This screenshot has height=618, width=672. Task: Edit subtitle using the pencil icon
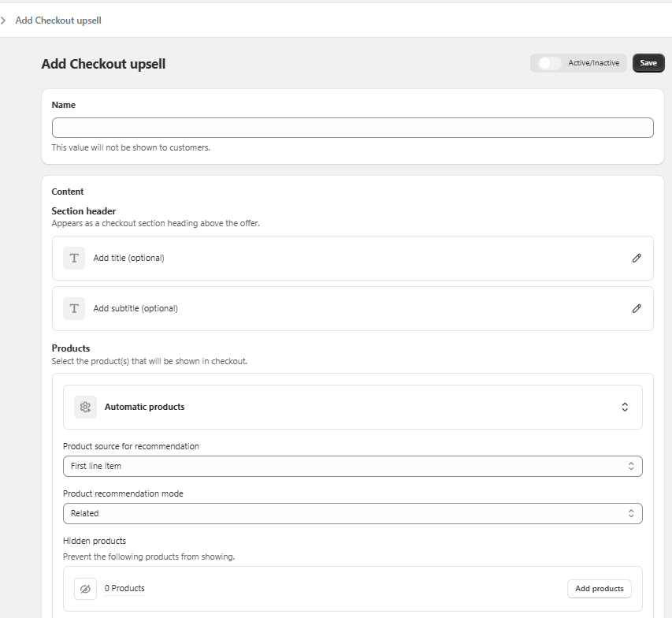pos(636,308)
